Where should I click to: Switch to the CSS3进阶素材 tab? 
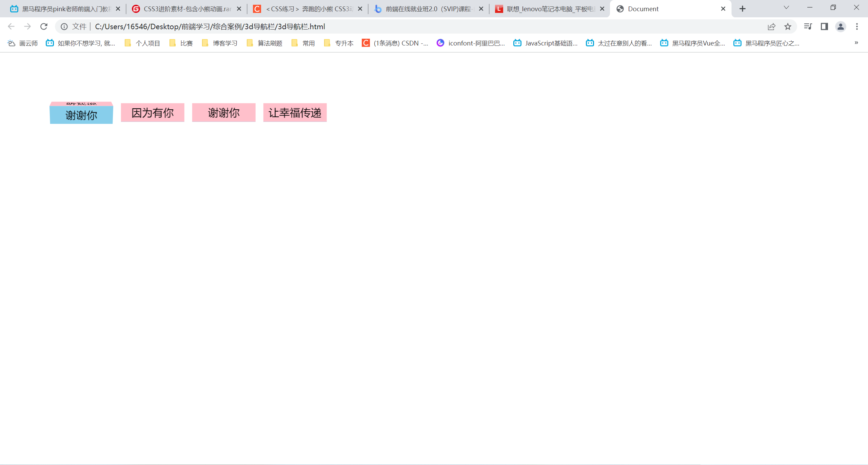pyautogui.click(x=183, y=9)
